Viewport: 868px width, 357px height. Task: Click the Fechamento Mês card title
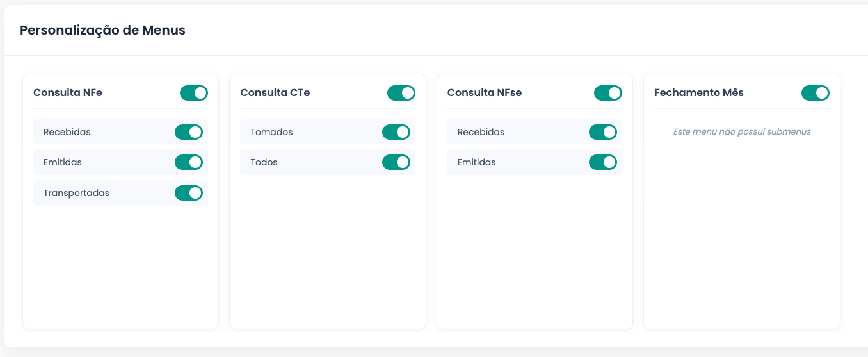pos(699,93)
